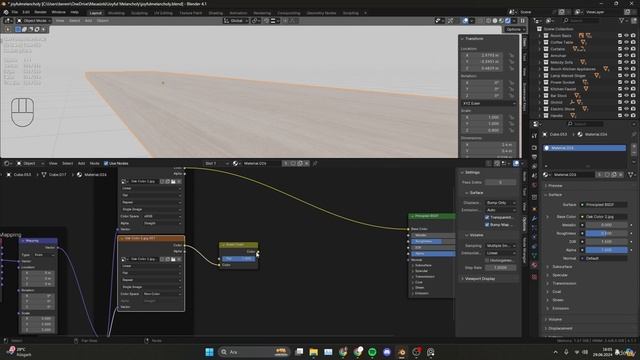
Task: Hide the Bar Stool collection in viewport
Action: (627, 96)
